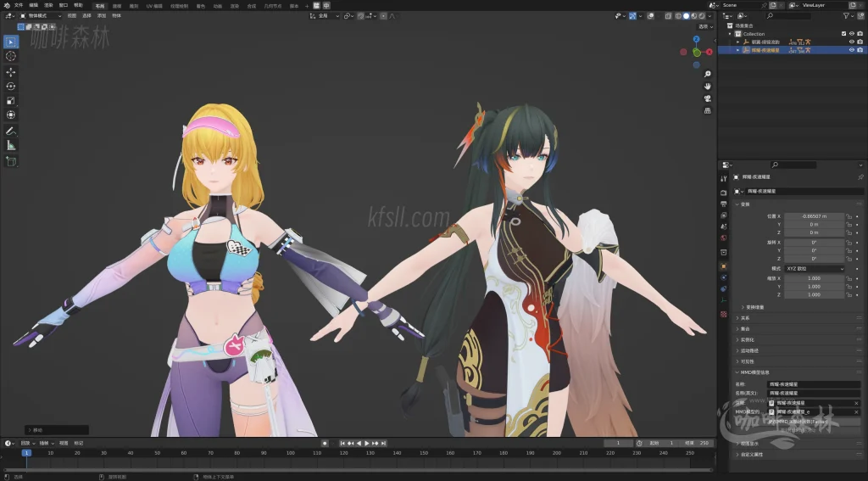Switch to the Layout workspace tab
The image size is (868, 481).
[100, 6]
